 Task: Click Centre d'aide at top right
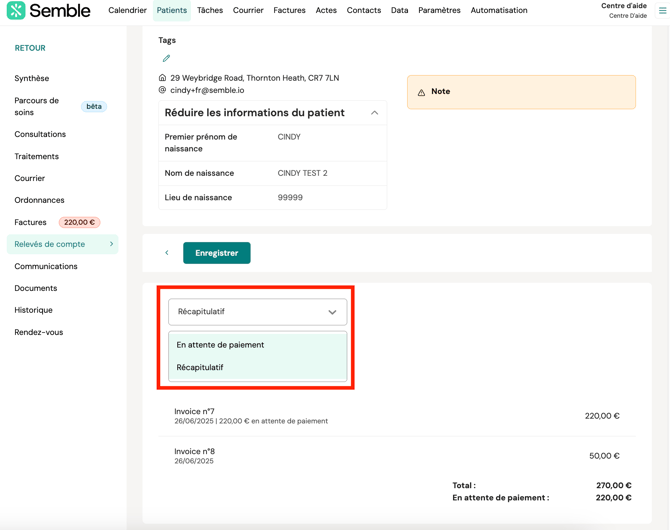[623, 6]
